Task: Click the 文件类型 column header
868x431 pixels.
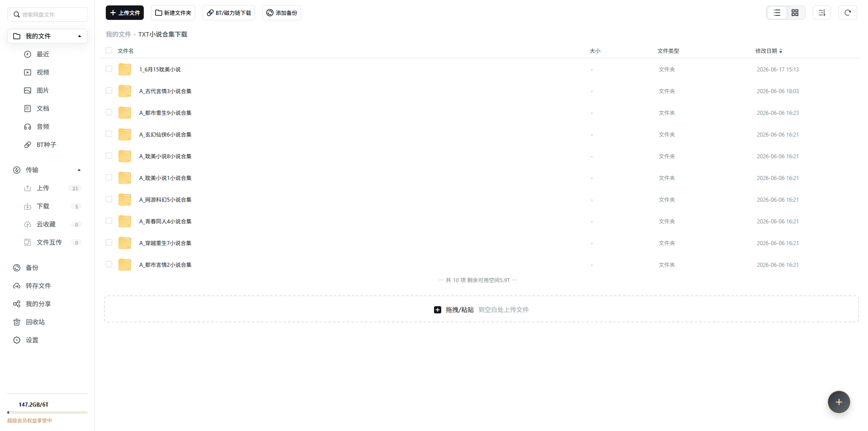Action: (x=668, y=51)
